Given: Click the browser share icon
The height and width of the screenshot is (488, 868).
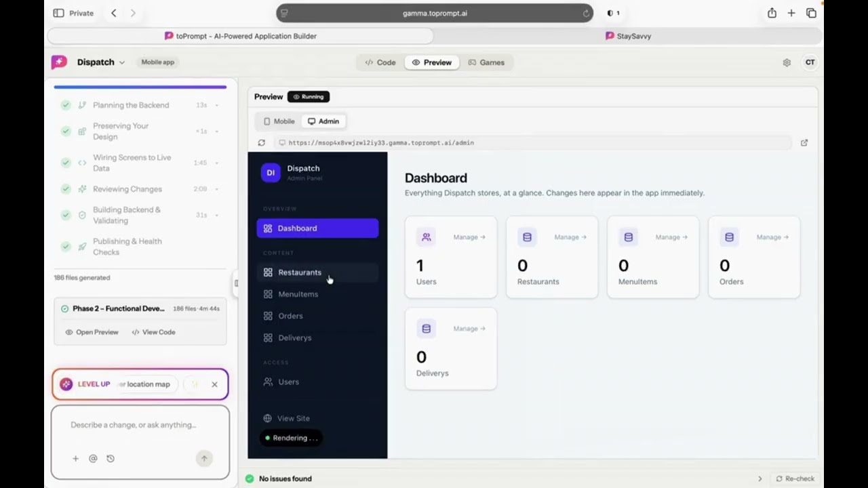Looking at the screenshot, I should click(772, 13).
